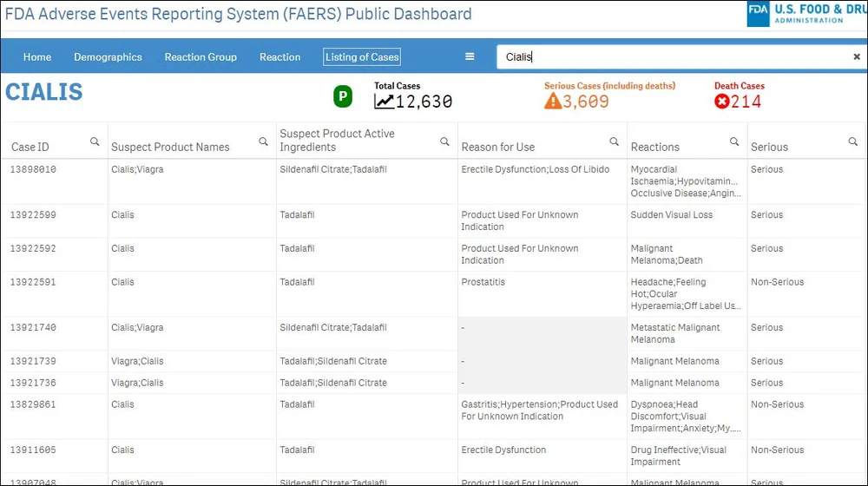Search the Suspect Product Active Ingredients magnifier

tap(444, 141)
